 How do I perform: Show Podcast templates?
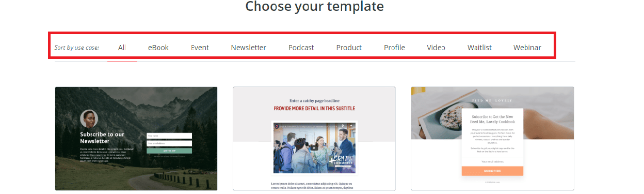[301, 48]
